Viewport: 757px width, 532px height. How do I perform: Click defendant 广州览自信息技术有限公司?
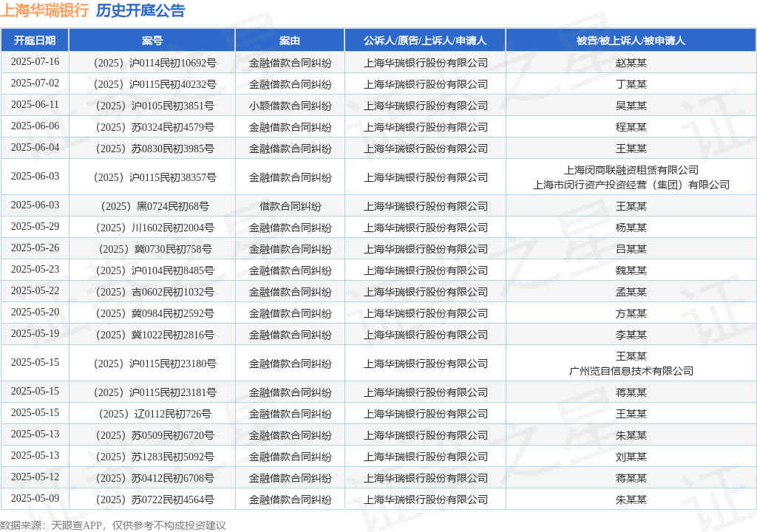(631, 371)
